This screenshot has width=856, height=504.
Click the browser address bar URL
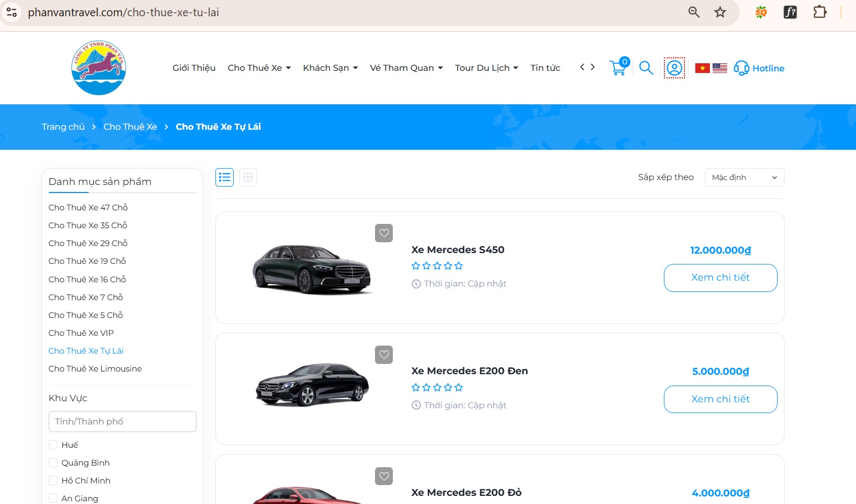point(123,12)
